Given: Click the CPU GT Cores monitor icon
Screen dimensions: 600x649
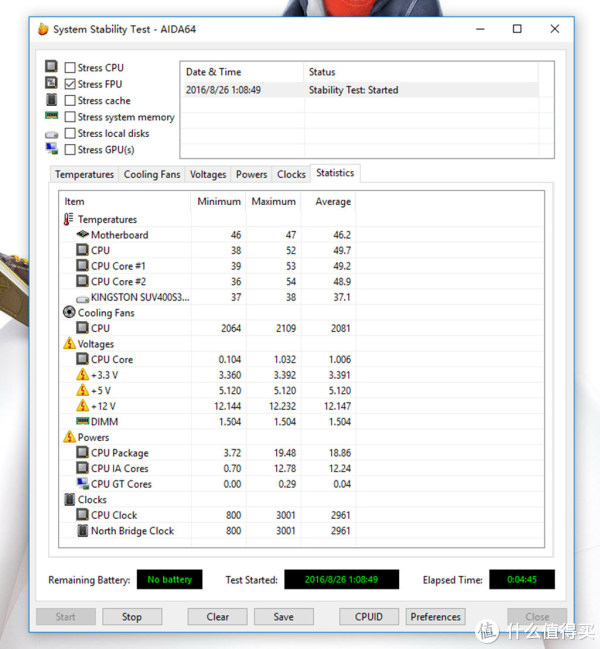Looking at the screenshot, I should pos(83,483).
